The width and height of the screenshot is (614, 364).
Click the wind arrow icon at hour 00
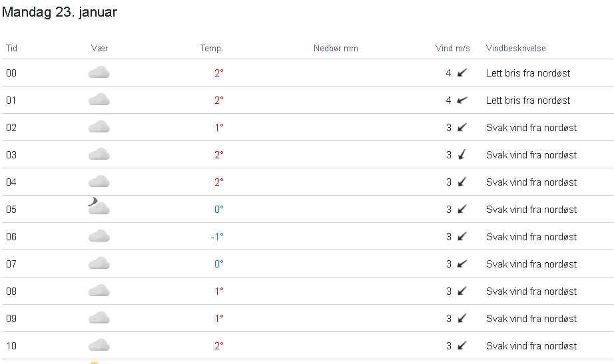coord(462,73)
